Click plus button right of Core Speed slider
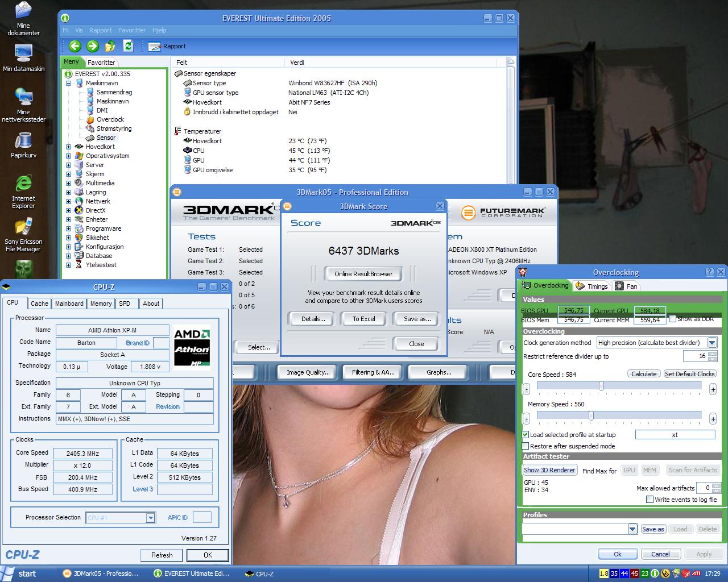Image resolution: width=728 pixels, height=582 pixels. click(713, 389)
